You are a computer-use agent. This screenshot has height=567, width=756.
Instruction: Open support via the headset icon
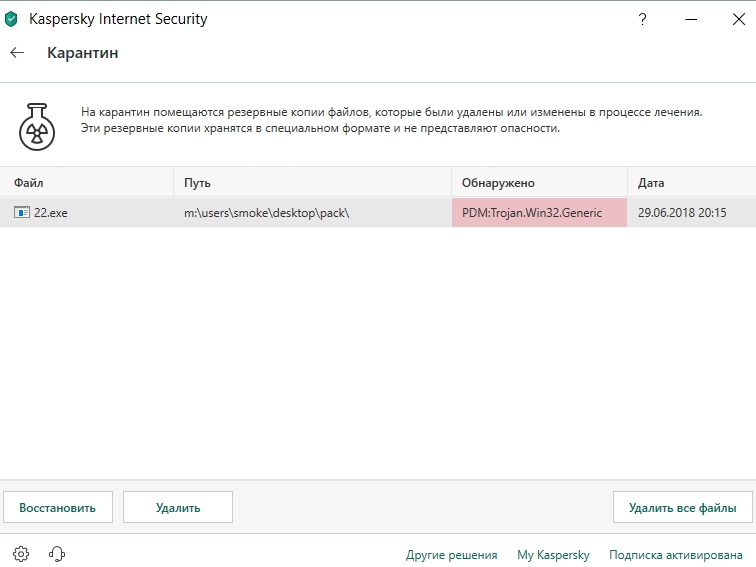tap(57, 554)
